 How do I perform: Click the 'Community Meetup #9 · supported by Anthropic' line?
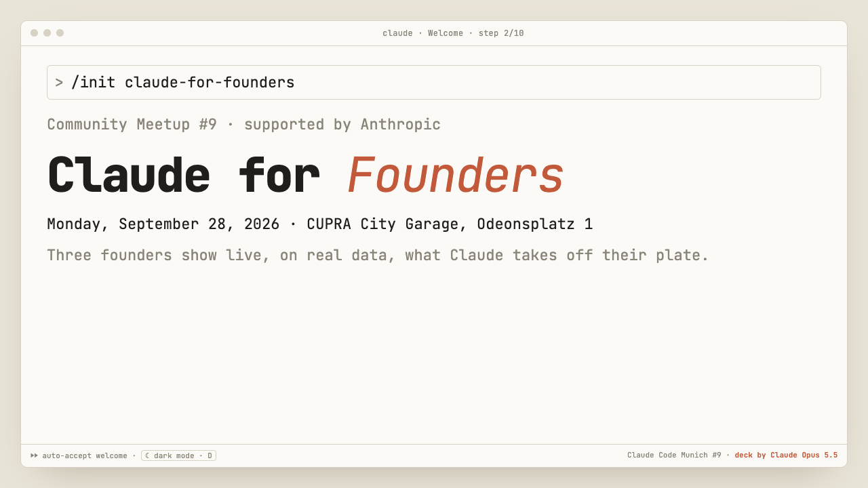click(x=243, y=125)
